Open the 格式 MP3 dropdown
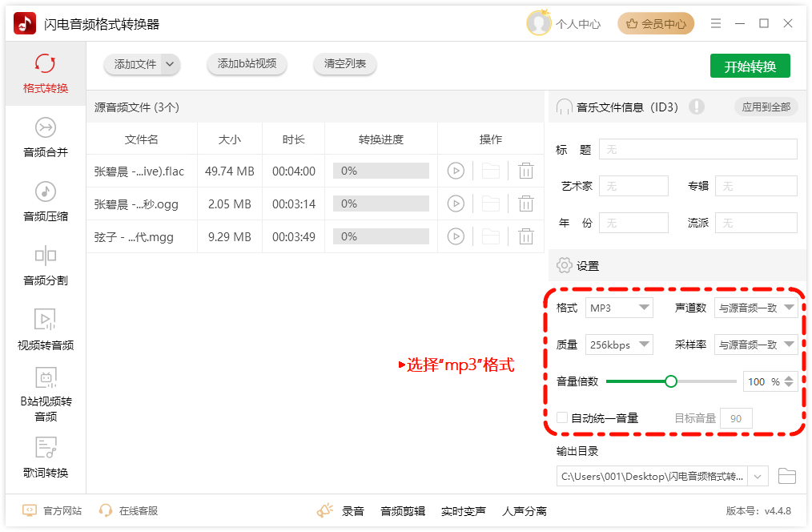Image resolution: width=812 pixels, height=532 pixels. pos(619,308)
